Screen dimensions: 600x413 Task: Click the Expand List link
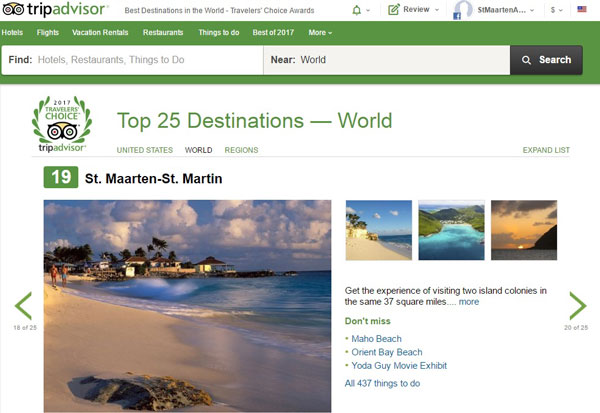(546, 150)
